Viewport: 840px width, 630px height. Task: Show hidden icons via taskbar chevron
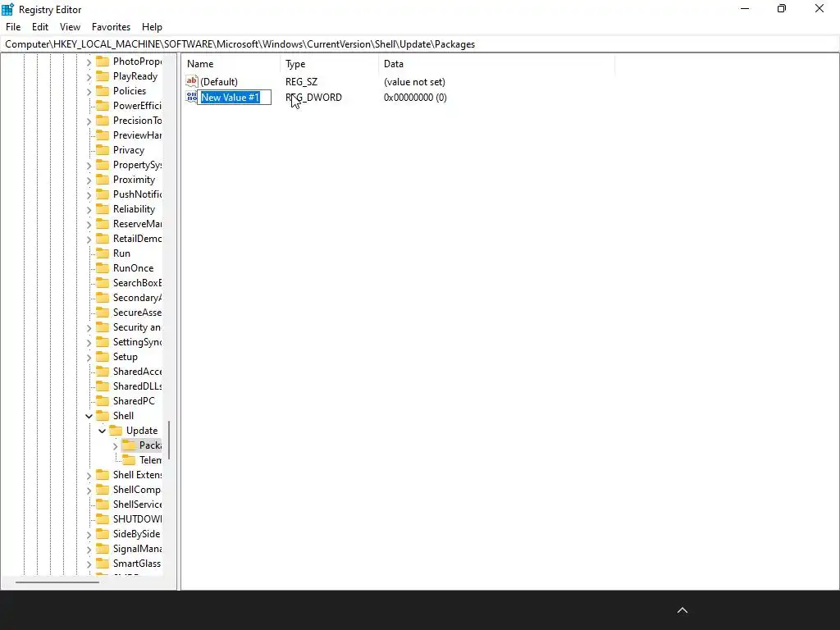click(x=682, y=610)
